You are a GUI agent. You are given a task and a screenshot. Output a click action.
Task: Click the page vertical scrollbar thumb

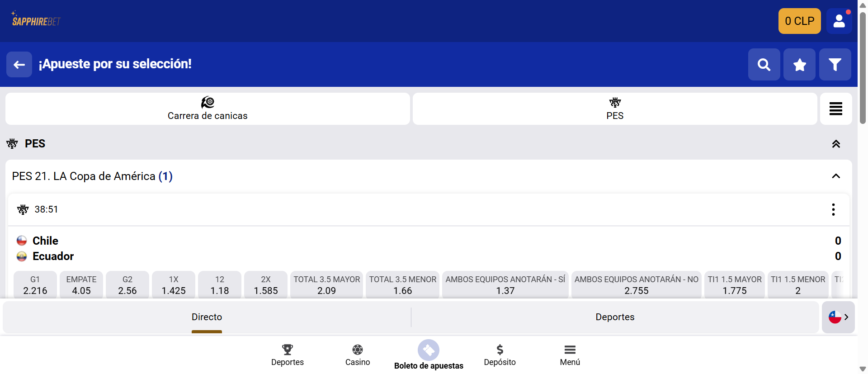(x=863, y=68)
